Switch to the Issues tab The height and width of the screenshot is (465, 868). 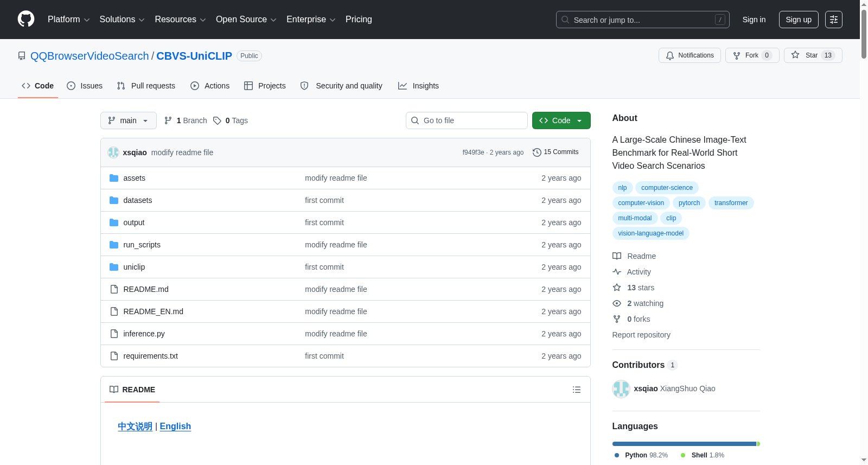pos(85,86)
